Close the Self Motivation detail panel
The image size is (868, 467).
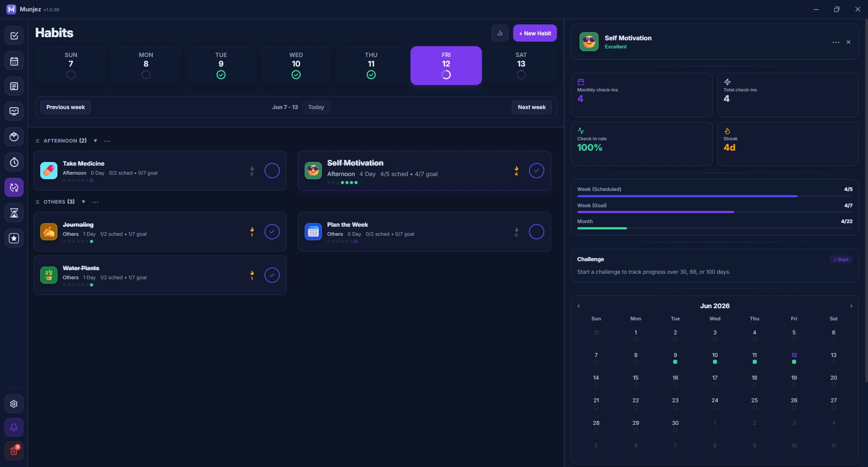849,42
